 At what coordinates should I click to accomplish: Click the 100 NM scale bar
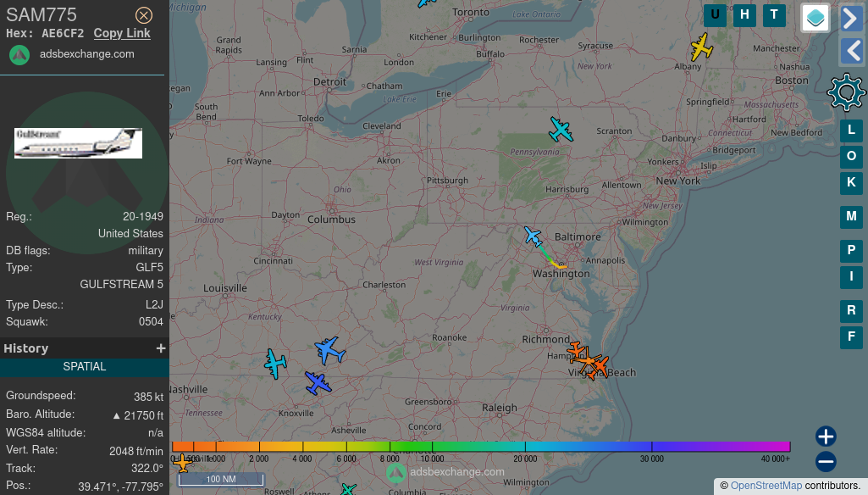click(x=221, y=480)
